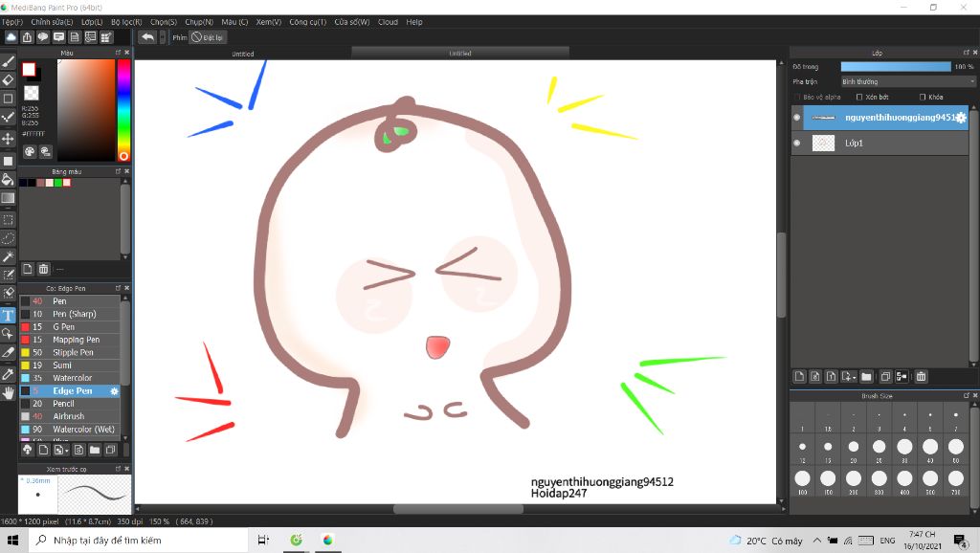The height and width of the screenshot is (553, 980).
Task: Open Edge Pen brush settings gear
Action: coord(115,391)
